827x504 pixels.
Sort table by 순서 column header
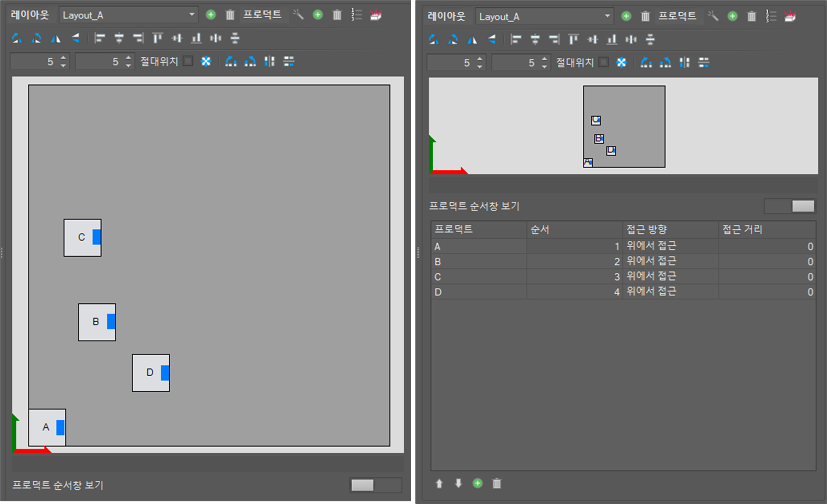[x=574, y=230]
